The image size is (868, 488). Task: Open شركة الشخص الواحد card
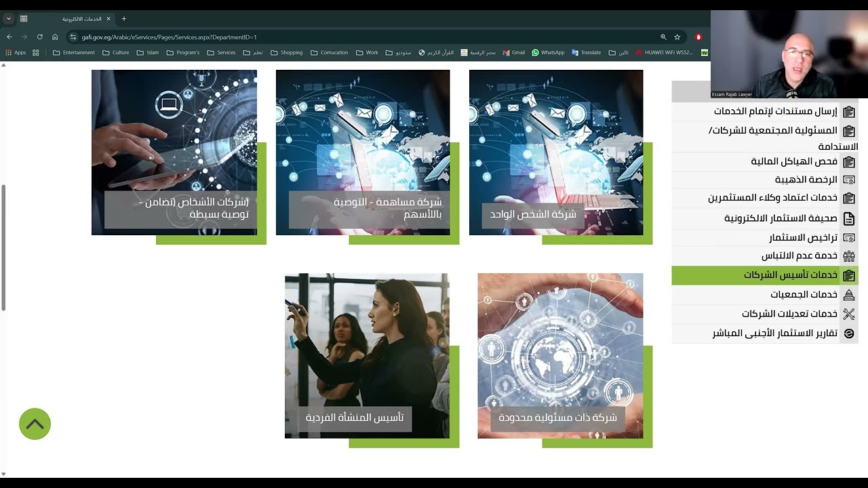556,152
